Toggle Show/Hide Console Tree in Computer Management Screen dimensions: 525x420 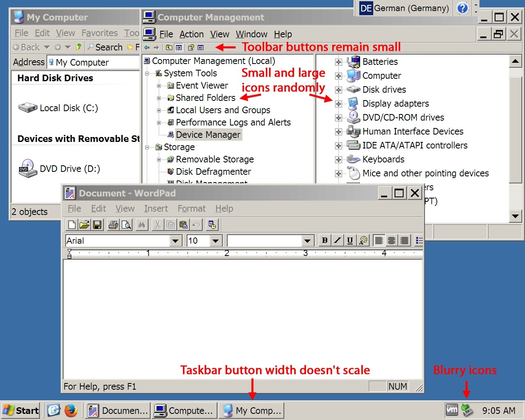pos(179,48)
